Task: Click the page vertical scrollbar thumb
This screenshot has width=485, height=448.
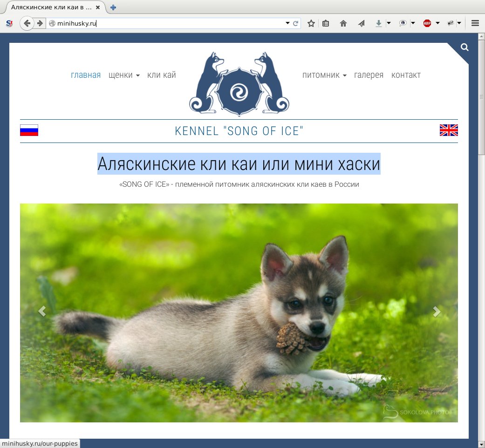Action: [x=481, y=97]
